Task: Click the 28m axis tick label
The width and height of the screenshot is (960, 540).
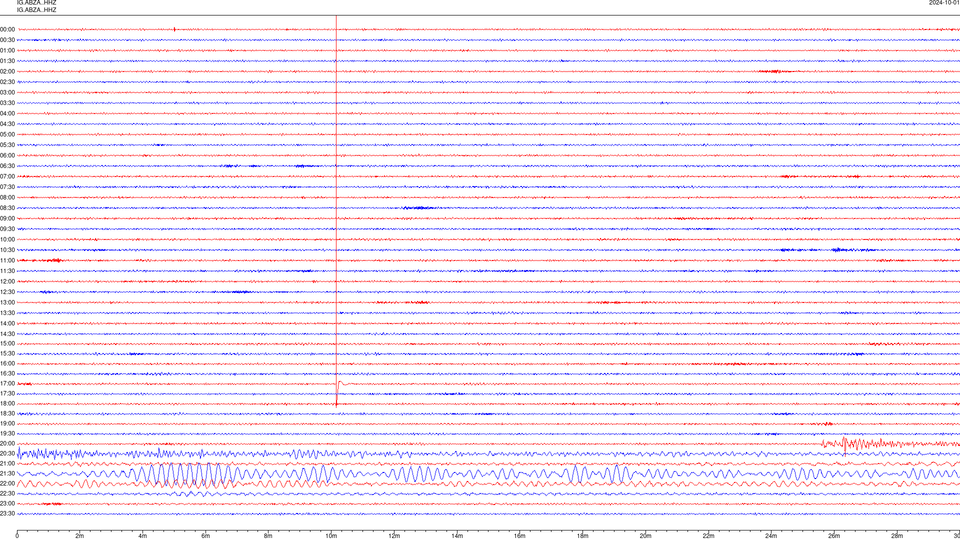Action: click(x=897, y=536)
